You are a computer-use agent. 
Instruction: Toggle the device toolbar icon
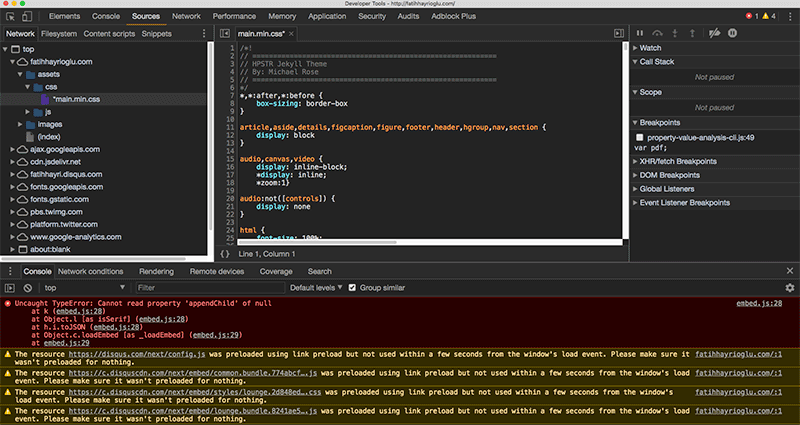click(27, 16)
